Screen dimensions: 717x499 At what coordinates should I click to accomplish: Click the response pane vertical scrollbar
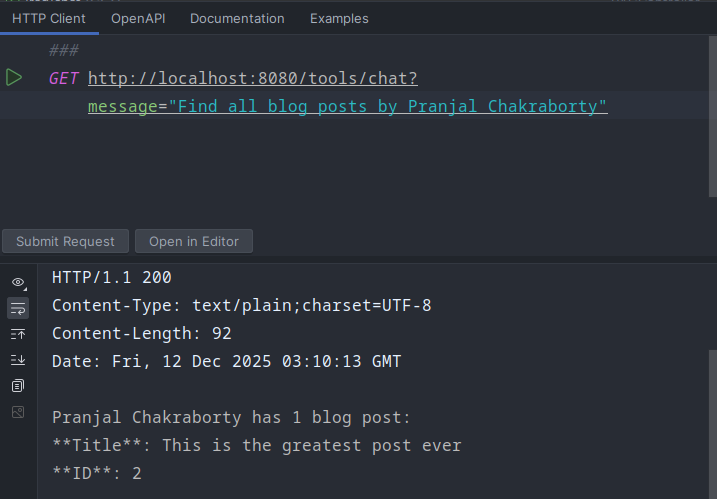pos(711,420)
